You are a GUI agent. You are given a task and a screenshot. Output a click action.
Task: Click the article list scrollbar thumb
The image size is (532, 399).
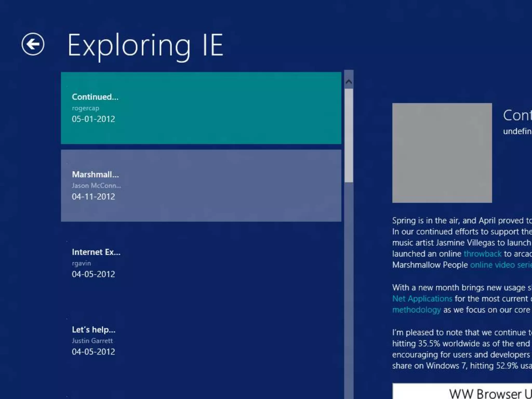[x=349, y=135]
